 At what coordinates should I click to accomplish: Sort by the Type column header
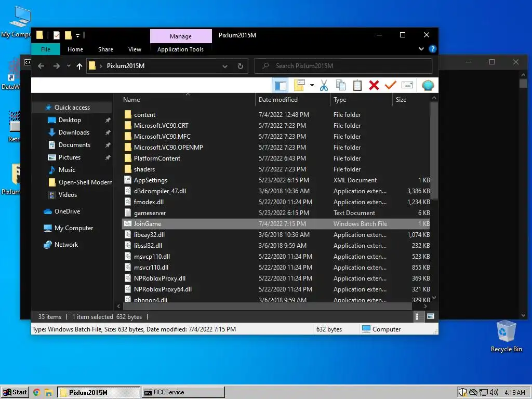(x=361, y=99)
